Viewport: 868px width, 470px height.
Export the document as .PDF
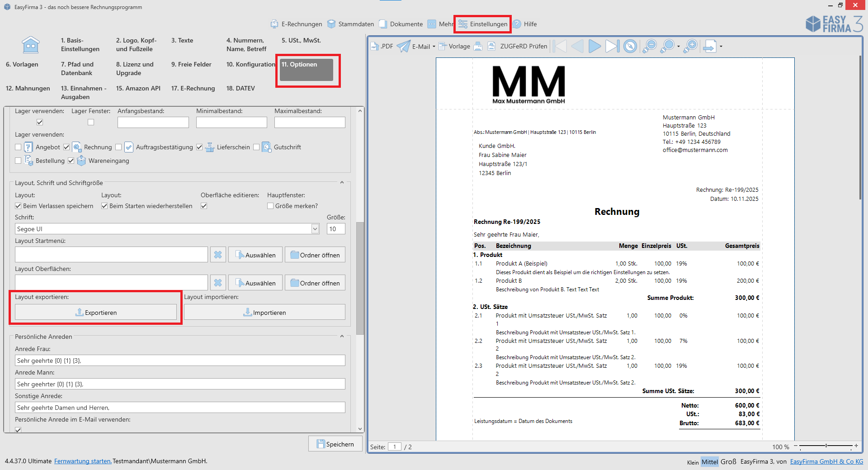pos(382,46)
